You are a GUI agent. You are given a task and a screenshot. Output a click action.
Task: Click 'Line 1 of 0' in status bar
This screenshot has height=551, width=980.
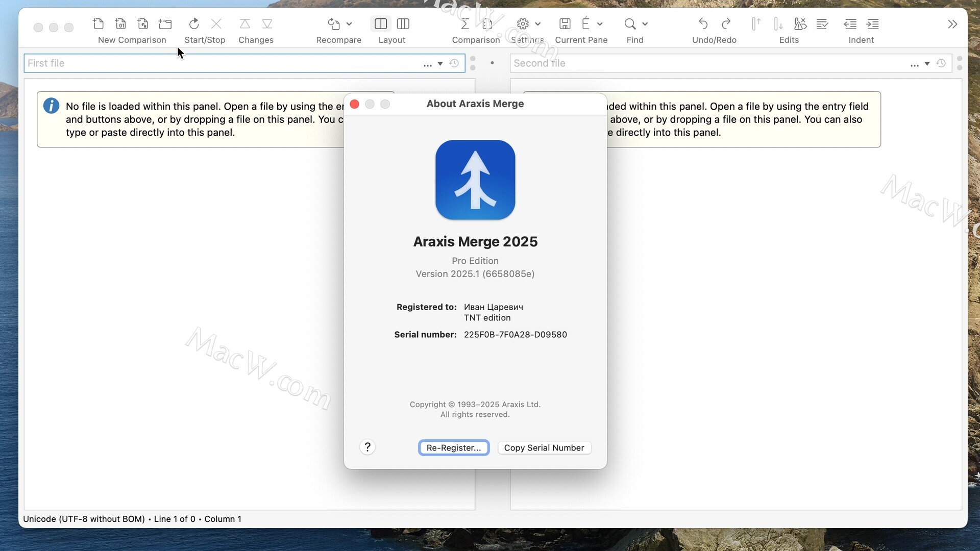point(175,519)
